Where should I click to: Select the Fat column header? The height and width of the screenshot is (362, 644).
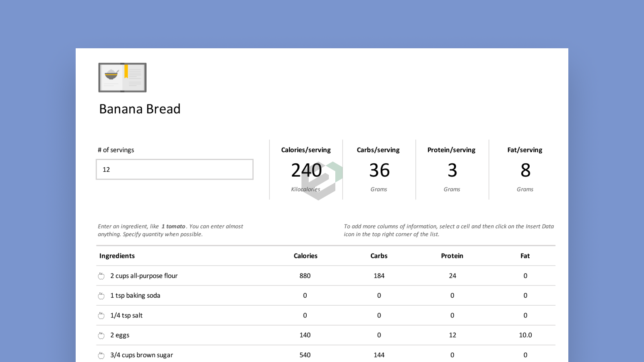[525, 256]
